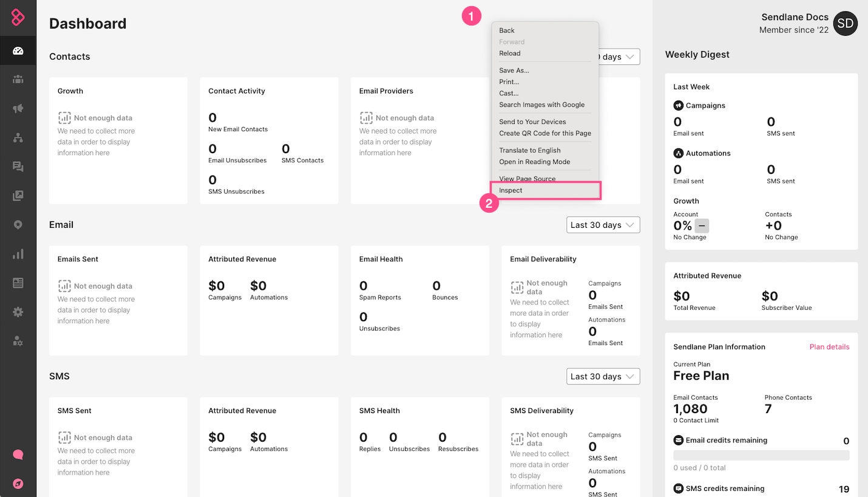Image resolution: width=868 pixels, height=497 pixels.
Task: Open the gear Settings sidebar icon
Action: (18, 312)
